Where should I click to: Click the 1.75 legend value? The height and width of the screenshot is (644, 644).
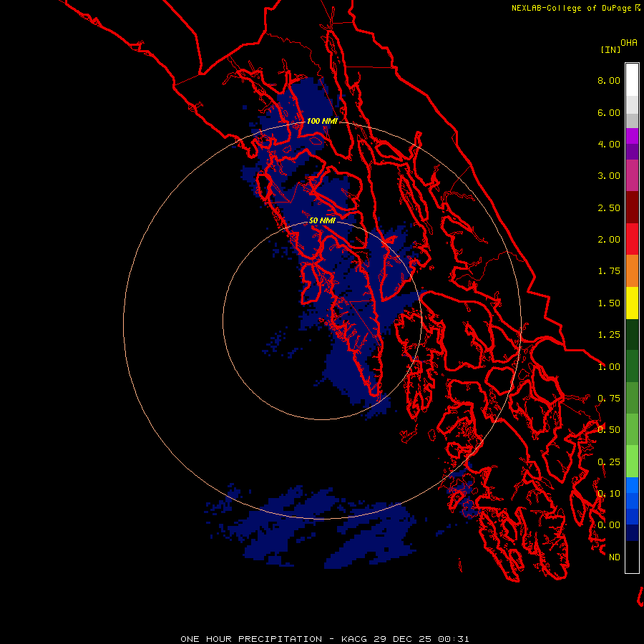click(x=609, y=271)
